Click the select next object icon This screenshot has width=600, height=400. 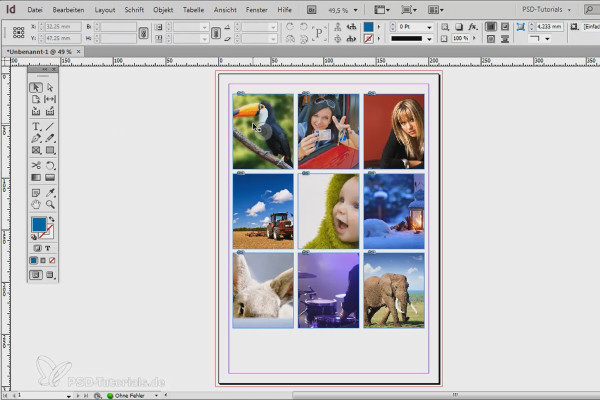coord(351,39)
